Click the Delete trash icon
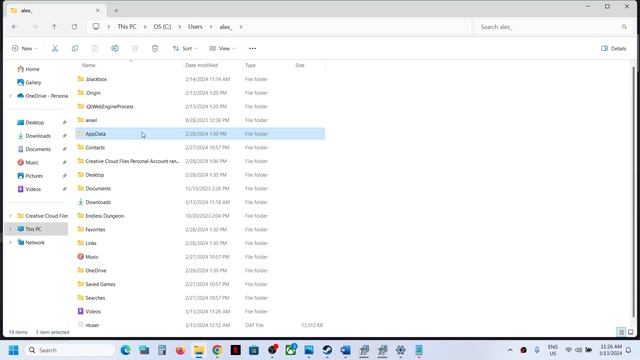The width and height of the screenshot is (640, 360). click(x=155, y=48)
